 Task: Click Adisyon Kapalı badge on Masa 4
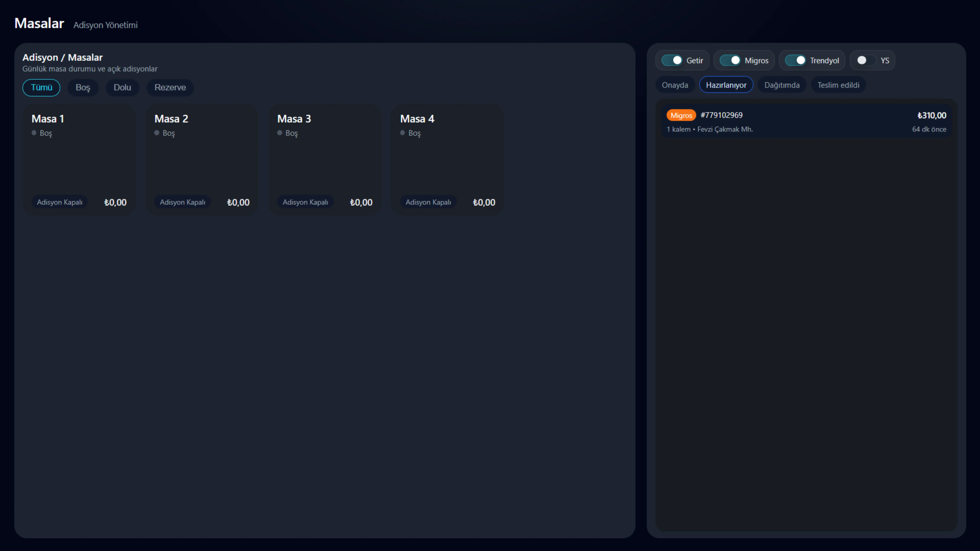[x=428, y=202]
